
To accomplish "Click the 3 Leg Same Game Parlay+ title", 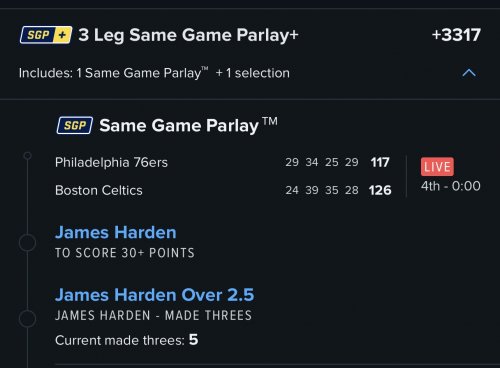I will (188, 35).
